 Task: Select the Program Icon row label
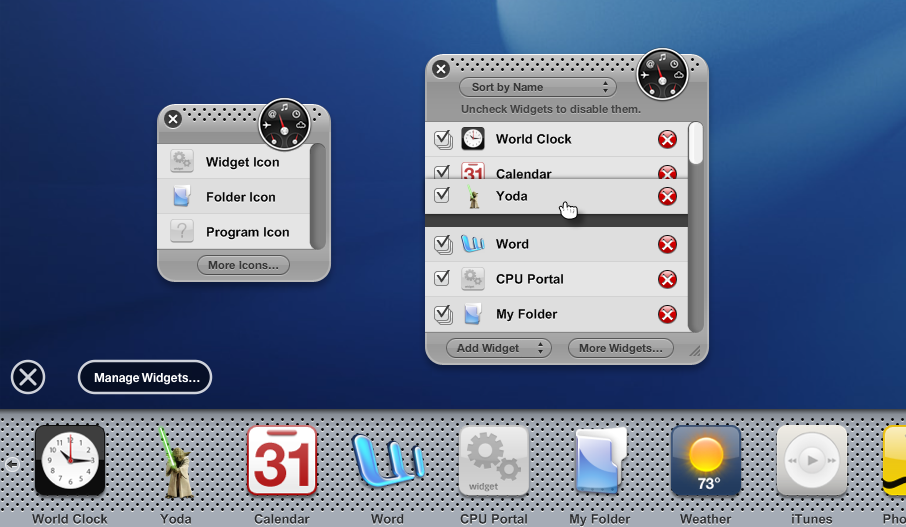tap(248, 232)
